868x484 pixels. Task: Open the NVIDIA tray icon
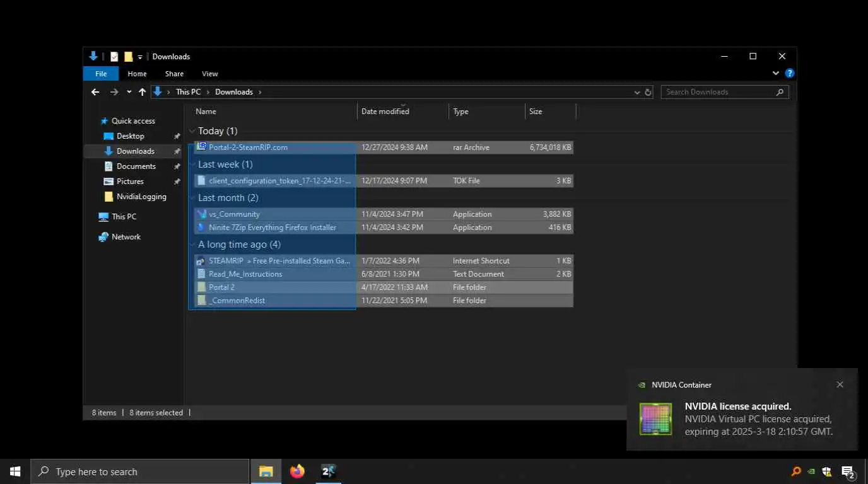coord(811,471)
